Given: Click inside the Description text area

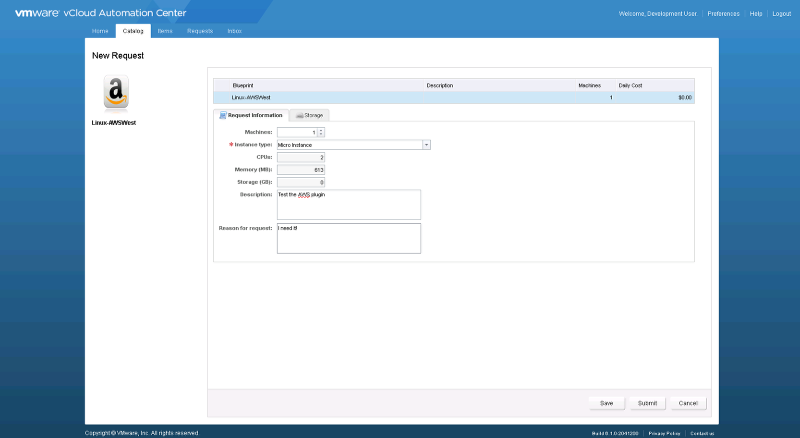Looking at the screenshot, I should pyautogui.click(x=349, y=205).
